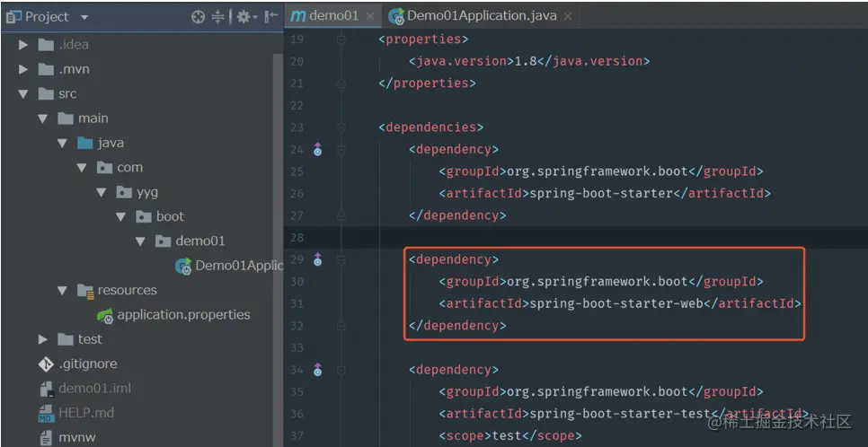Fold the dependency block at line 34
Screen dimensions: 868x447
point(341,370)
